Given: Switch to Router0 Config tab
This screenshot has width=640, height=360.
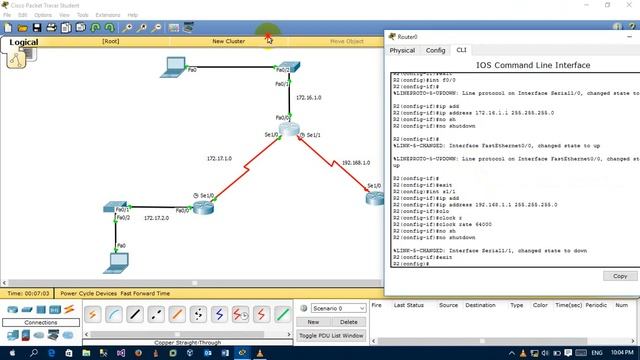Looking at the screenshot, I should (435, 50).
